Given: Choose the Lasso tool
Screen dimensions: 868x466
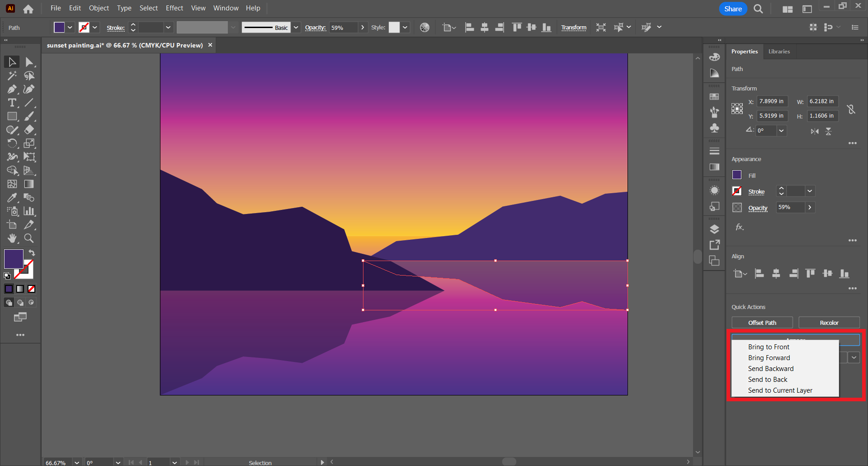Looking at the screenshot, I should [x=29, y=76].
